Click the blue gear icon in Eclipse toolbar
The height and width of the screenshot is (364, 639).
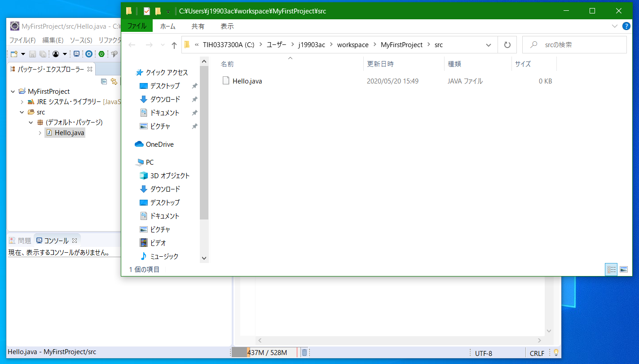point(89,54)
